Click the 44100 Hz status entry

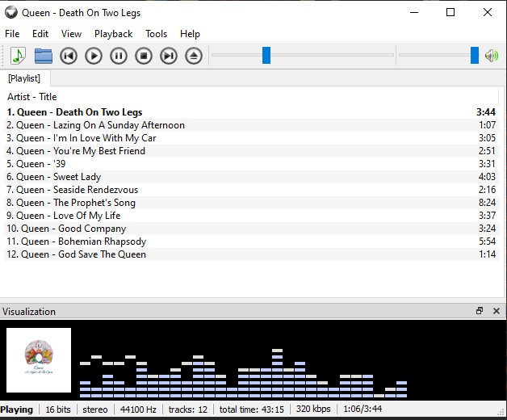(138, 409)
